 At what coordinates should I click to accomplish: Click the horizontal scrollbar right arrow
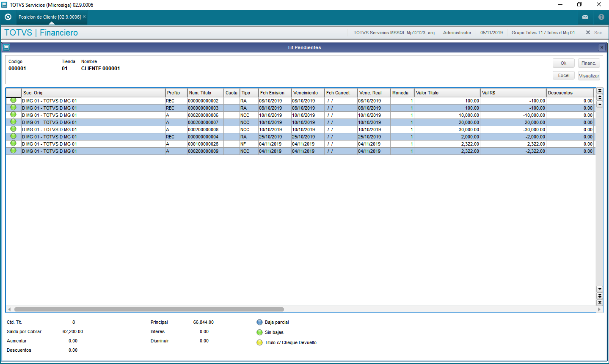click(599, 309)
